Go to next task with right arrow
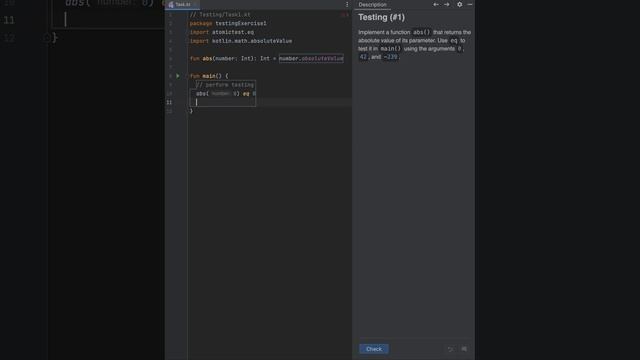Viewport: 640px width, 360px height. (x=447, y=4)
